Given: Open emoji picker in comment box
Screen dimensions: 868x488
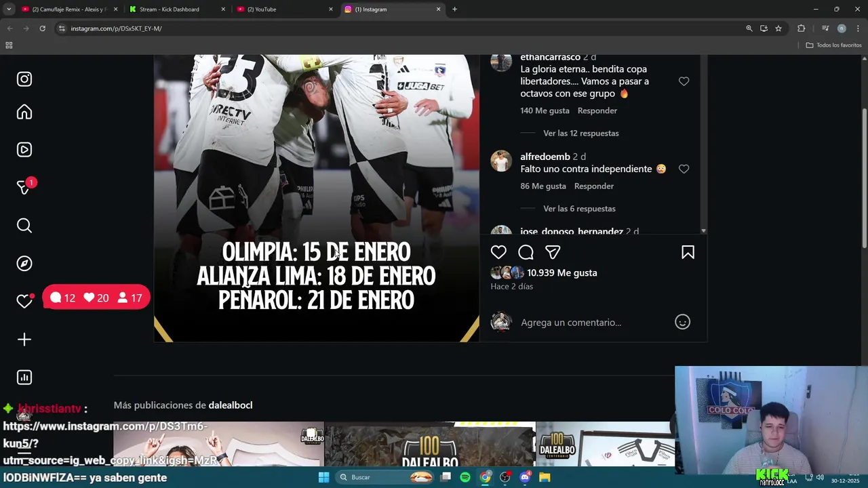Looking at the screenshot, I should pyautogui.click(x=682, y=322).
